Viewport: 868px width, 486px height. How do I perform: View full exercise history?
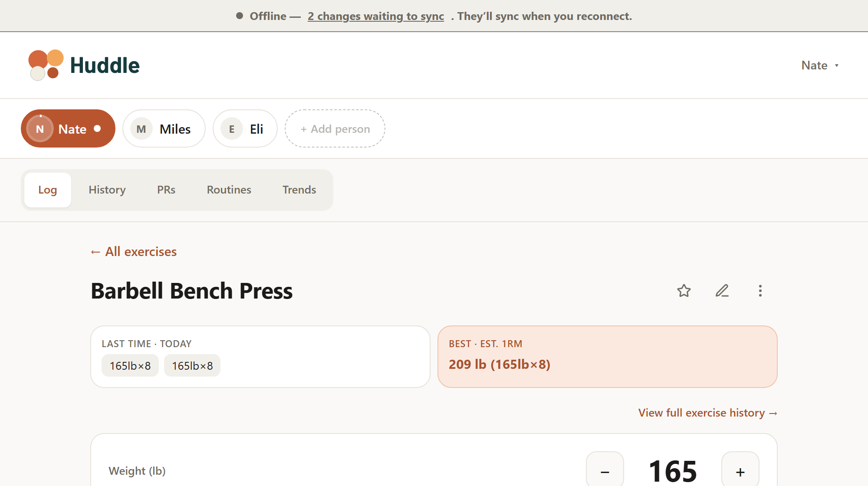(708, 413)
